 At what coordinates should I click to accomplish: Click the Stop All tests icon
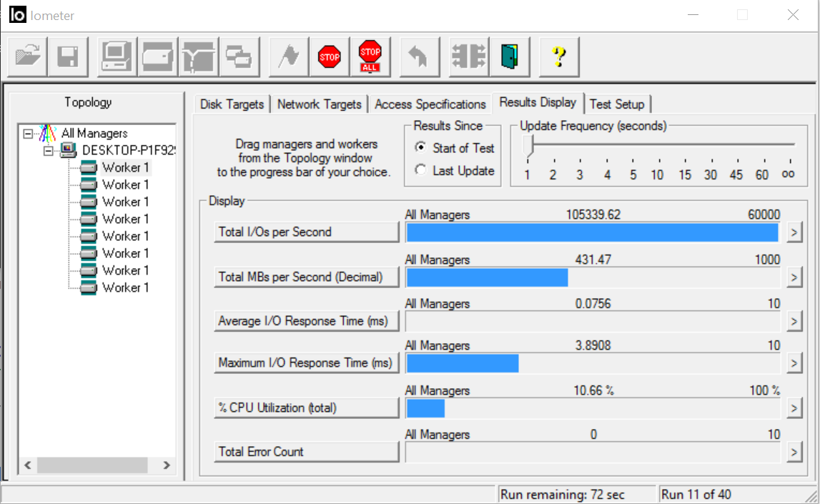pyautogui.click(x=370, y=56)
